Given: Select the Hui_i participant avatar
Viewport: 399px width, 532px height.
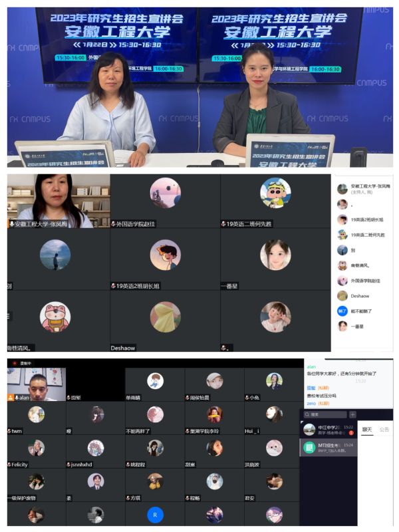Looking at the screenshot, I should tap(274, 414).
